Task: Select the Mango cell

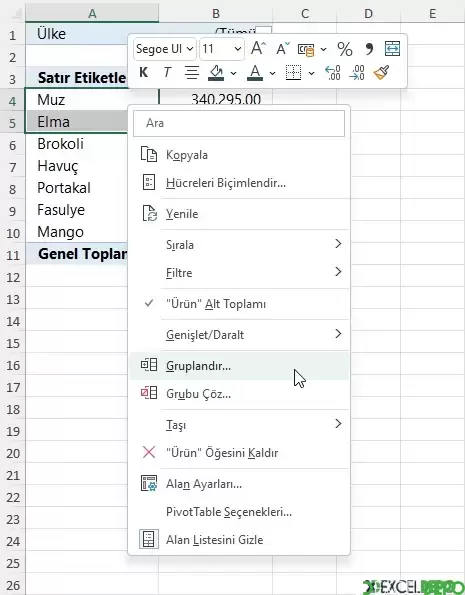Action: [x=77, y=232]
